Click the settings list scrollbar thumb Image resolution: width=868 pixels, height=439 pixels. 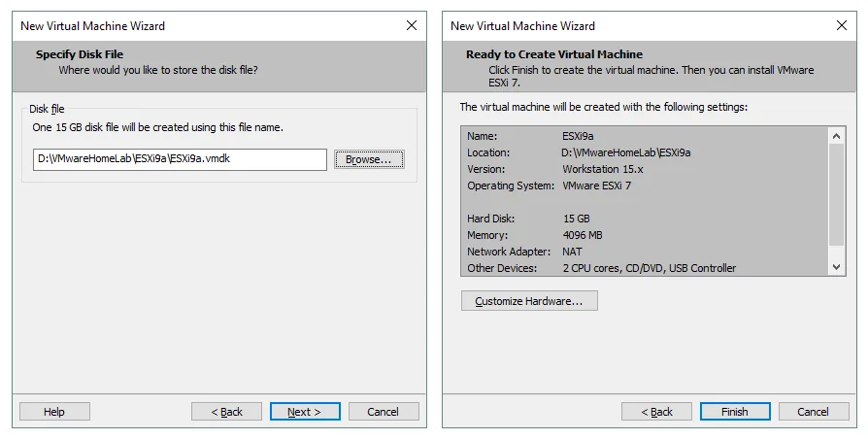(x=837, y=194)
